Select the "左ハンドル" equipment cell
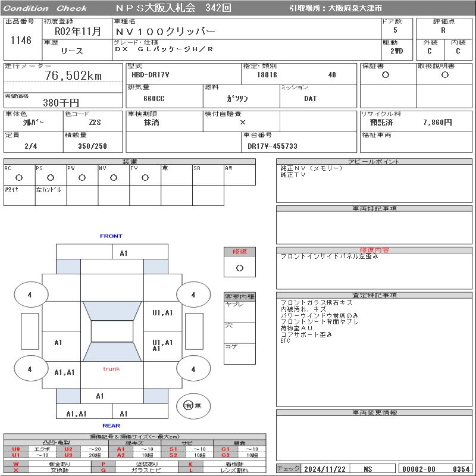Screen dimensions: 476x476 click(51, 196)
